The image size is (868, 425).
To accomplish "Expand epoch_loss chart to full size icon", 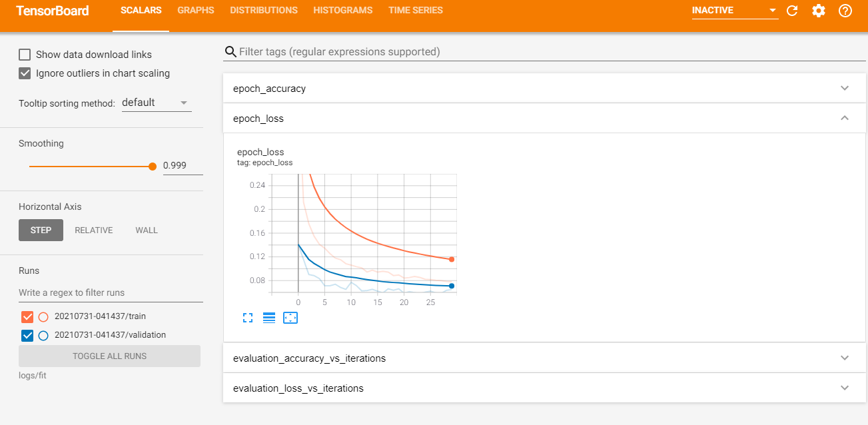I will [248, 318].
